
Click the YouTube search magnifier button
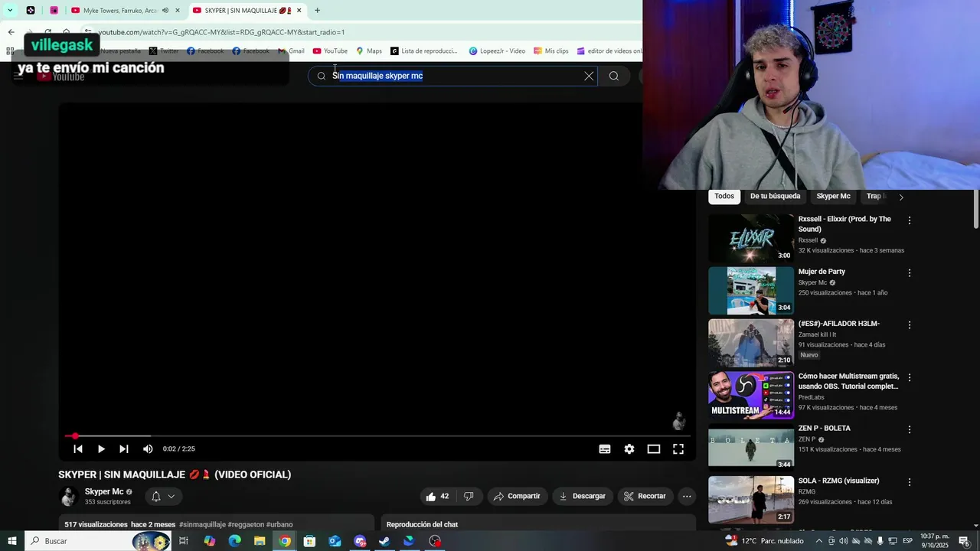click(614, 76)
